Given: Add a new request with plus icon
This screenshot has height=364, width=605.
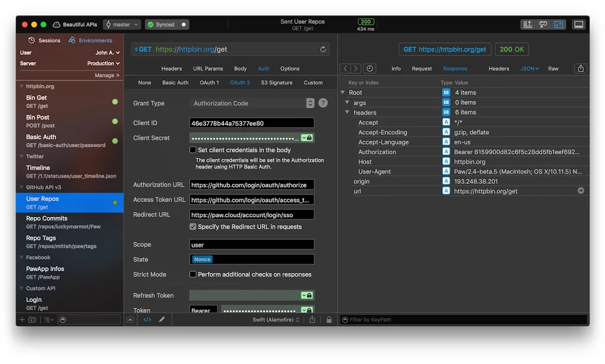Looking at the screenshot, I should coord(22,320).
